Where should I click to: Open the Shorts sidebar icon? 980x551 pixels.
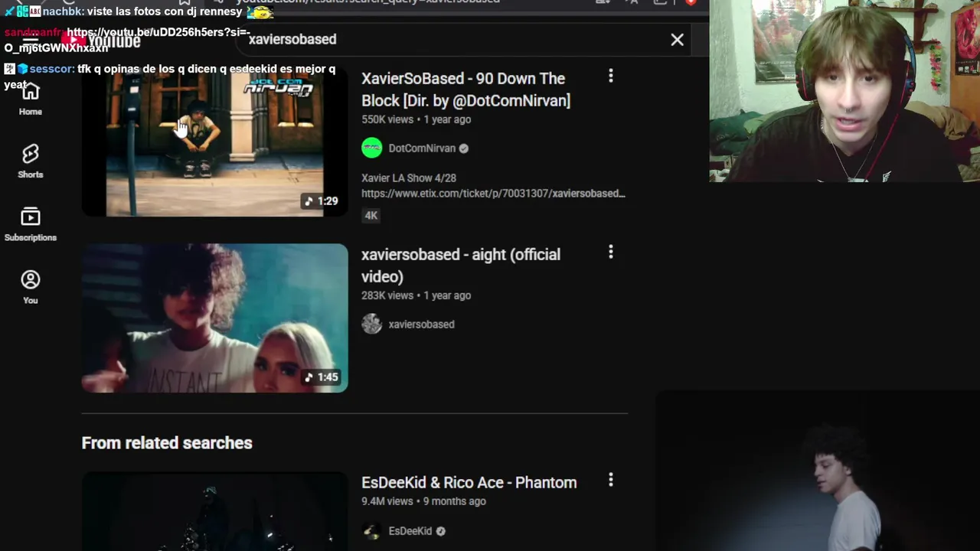click(30, 161)
